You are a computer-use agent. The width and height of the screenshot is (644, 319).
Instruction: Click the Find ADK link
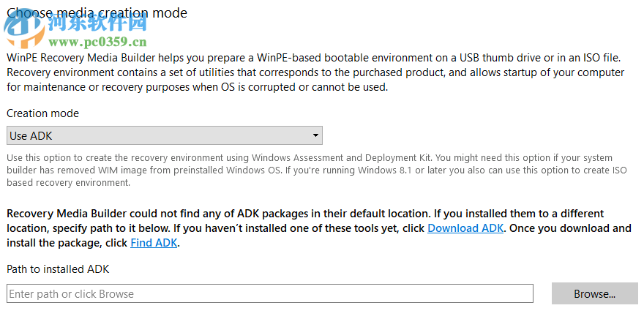coord(154,243)
